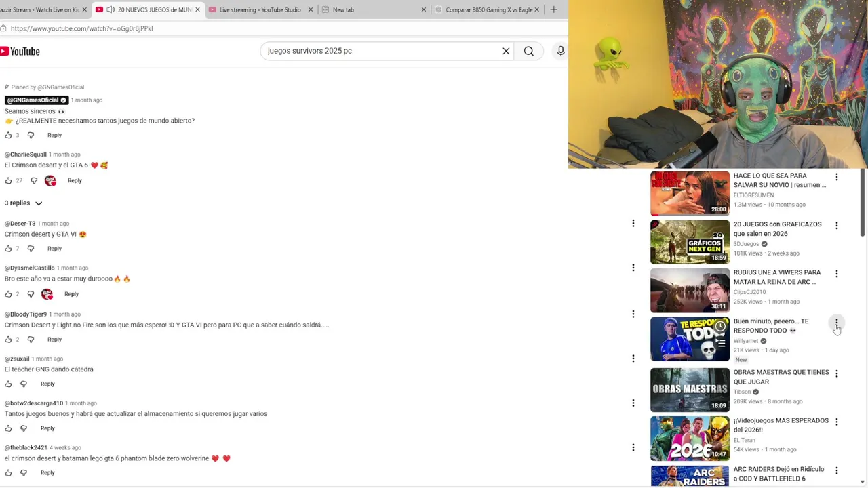This screenshot has width=868, height=488.
Task: Dislike CharlieSquall's comment
Action: pos(34,181)
